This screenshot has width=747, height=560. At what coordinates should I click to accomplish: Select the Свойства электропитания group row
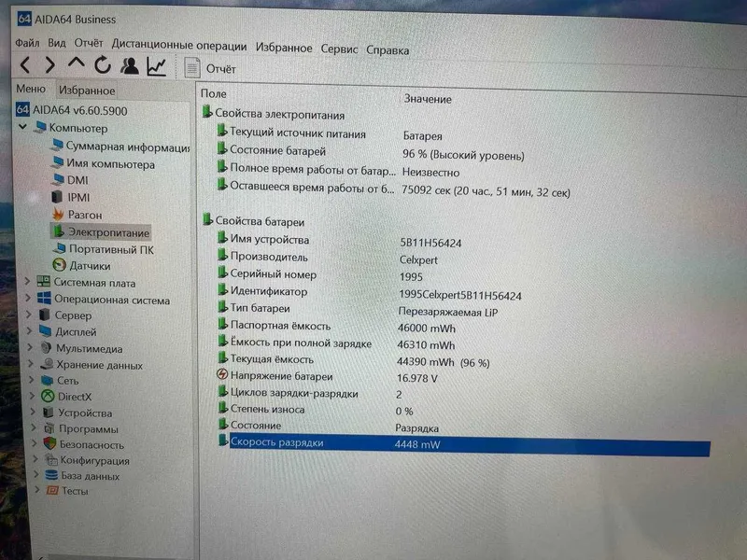pyautogui.click(x=274, y=114)
